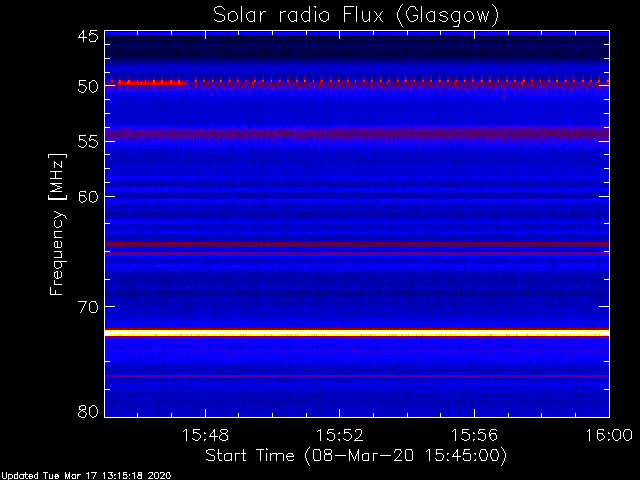Click the '50' frequency tick label

pyautogui.click(x=88, y=87)
